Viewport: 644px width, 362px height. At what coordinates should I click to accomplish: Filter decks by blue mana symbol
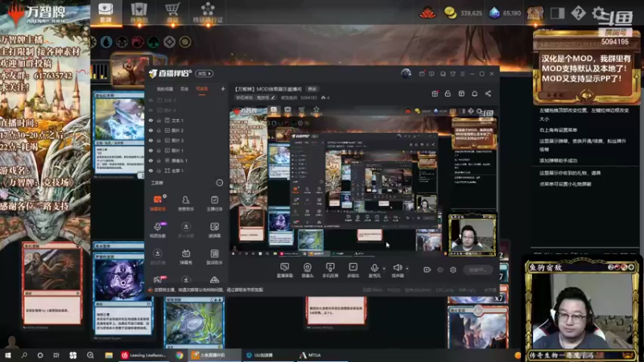coord(106,42)
